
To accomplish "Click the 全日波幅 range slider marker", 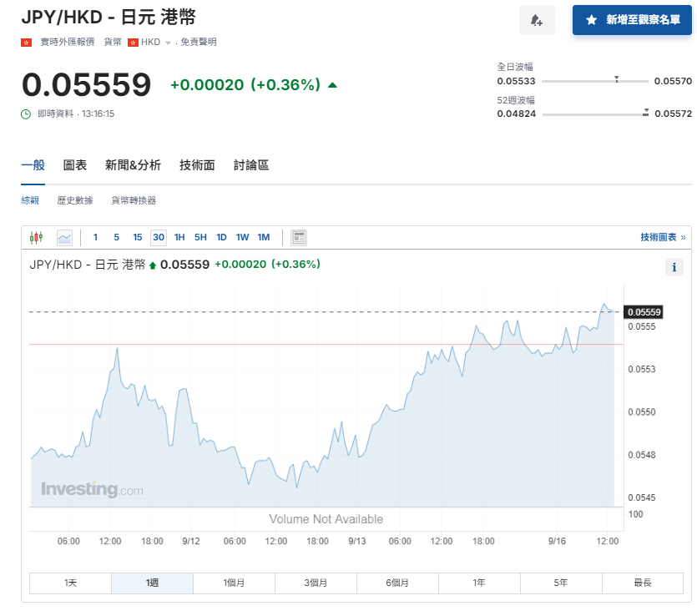I will 616,80.
